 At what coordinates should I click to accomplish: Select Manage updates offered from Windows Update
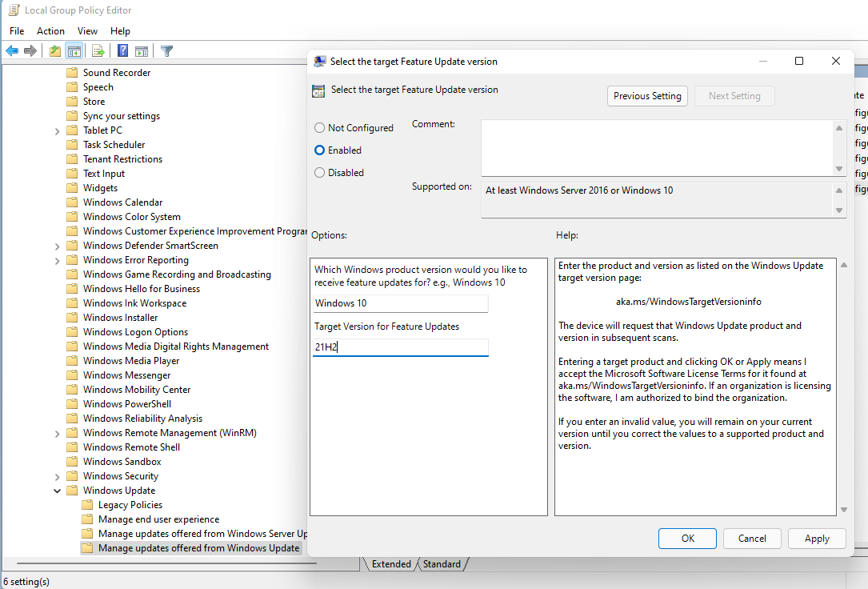click(198, 548)
